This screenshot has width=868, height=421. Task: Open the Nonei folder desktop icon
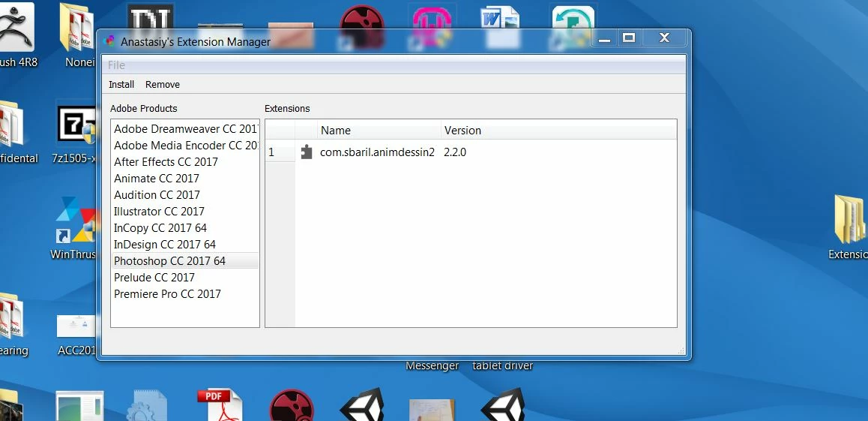click(77, 28)
